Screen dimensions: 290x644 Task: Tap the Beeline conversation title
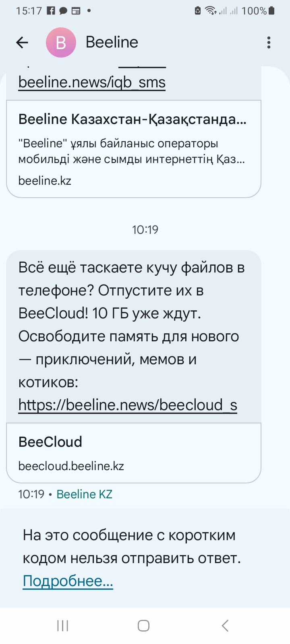point(112,42)
